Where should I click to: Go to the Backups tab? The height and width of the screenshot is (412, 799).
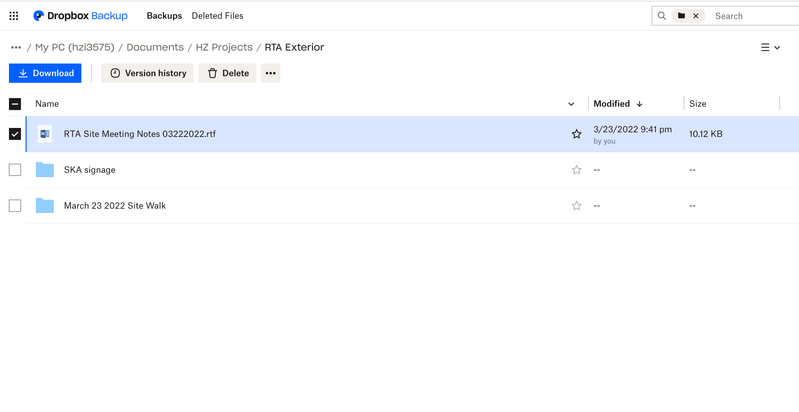(164, 16)
